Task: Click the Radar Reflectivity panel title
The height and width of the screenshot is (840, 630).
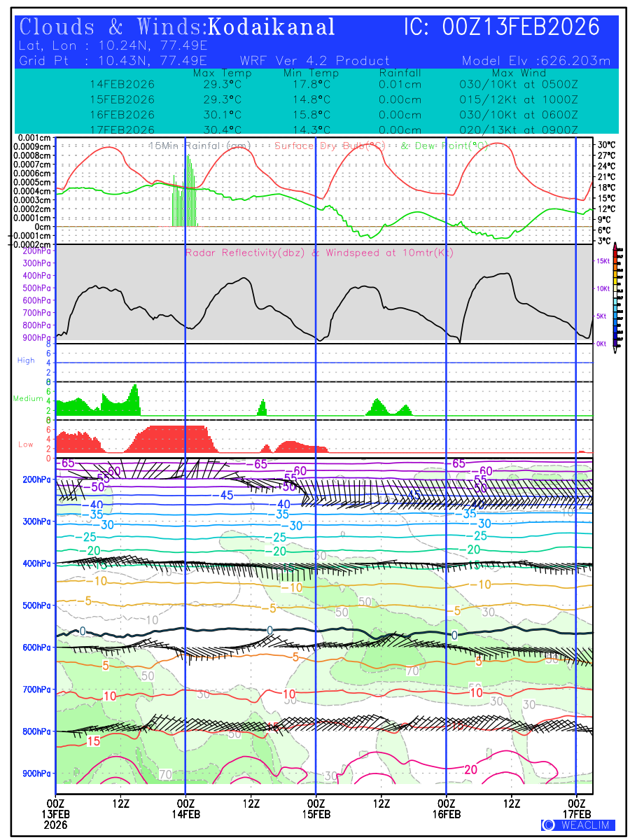Action: pyautogui.click(x=319, y=253)
